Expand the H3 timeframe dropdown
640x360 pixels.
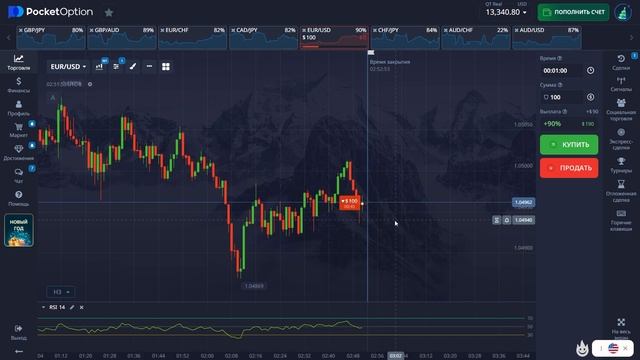coord(61,292)
